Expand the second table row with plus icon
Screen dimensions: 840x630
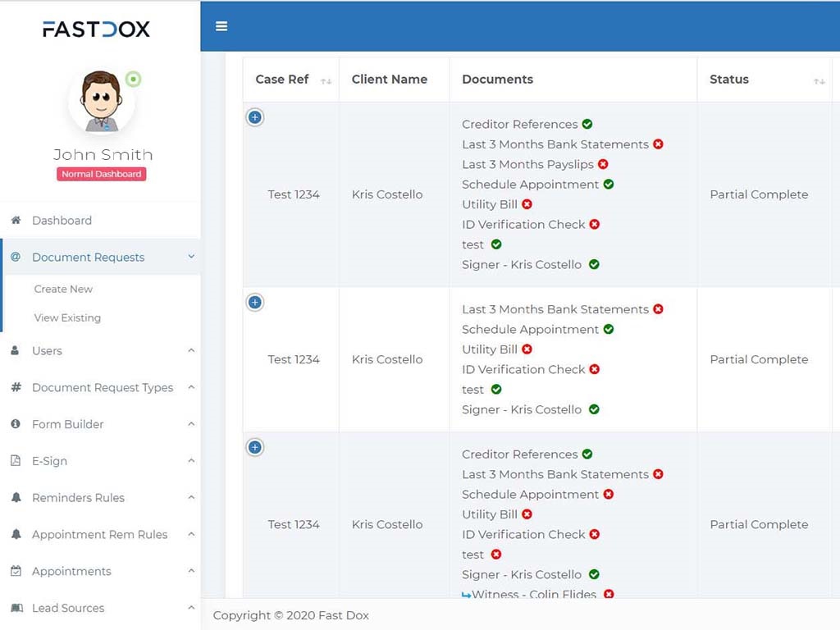(255, 303)
